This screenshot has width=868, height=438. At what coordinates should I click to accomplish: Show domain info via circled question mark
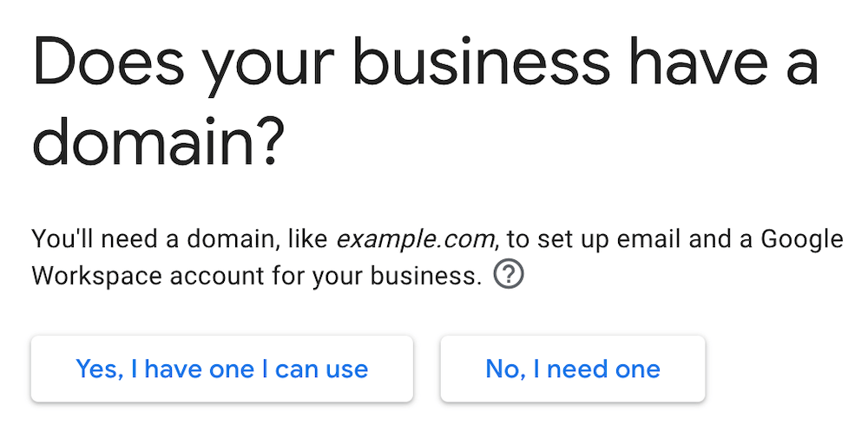(x=508, y=275)
